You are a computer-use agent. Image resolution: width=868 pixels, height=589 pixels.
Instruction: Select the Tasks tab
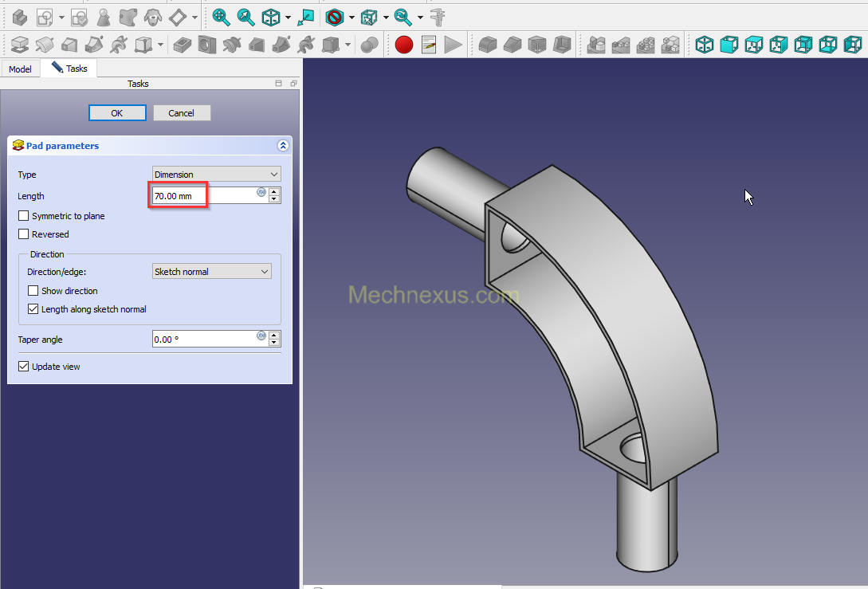pyautogui.click(x=69, y=69)
